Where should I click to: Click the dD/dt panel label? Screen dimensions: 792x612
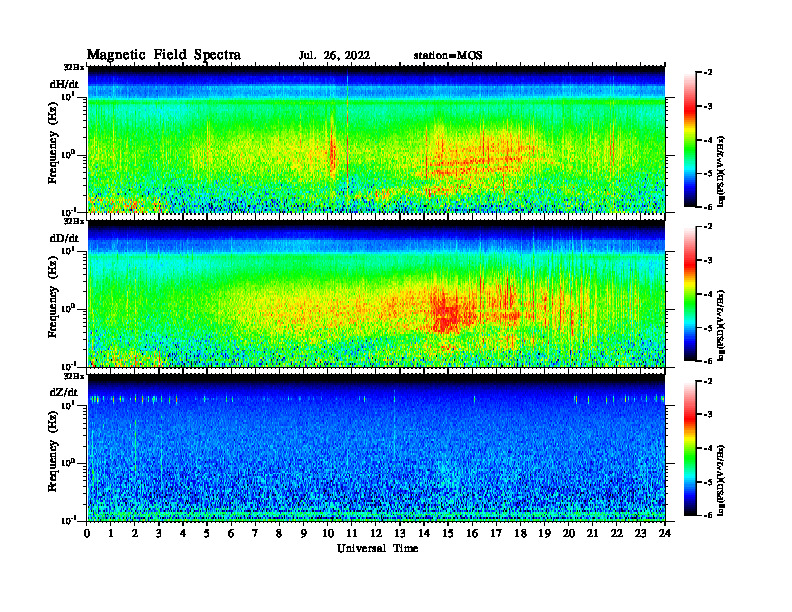(x=64, y=238)
